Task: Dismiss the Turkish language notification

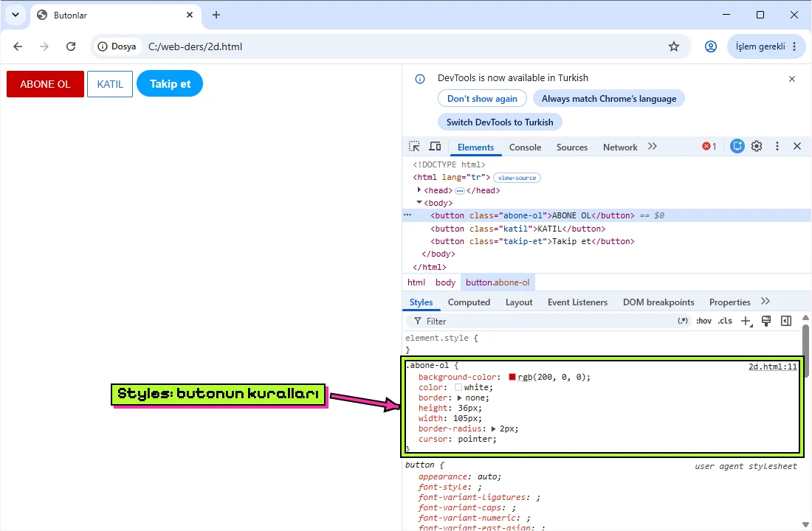Action: (x=792, y=79)
